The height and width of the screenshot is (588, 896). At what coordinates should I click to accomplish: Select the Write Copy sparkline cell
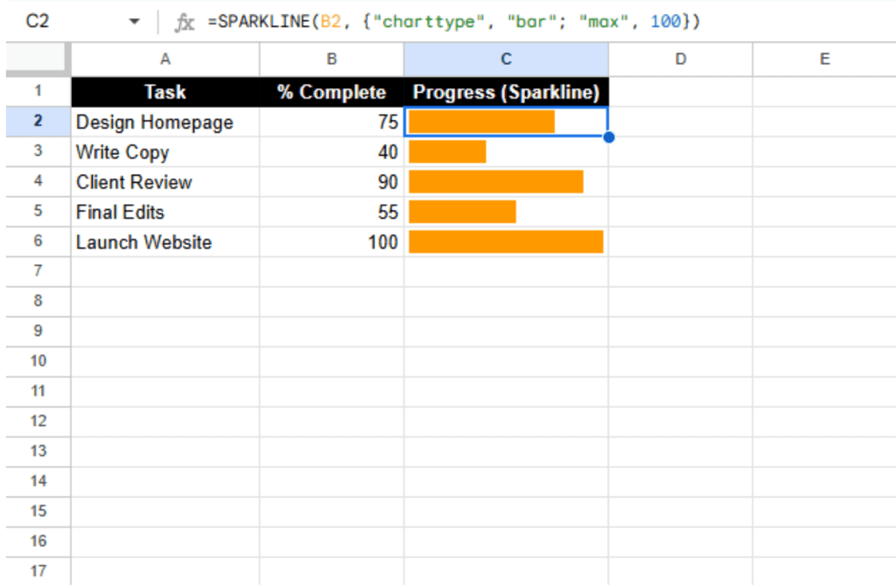tap(506, 151)
